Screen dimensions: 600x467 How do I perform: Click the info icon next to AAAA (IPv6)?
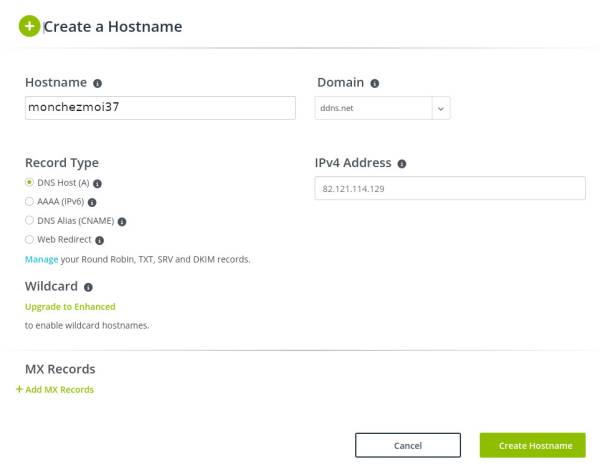click(92, 202)
